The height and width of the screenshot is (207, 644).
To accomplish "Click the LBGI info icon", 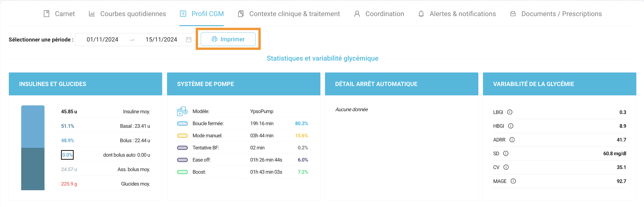I will 510,112.
